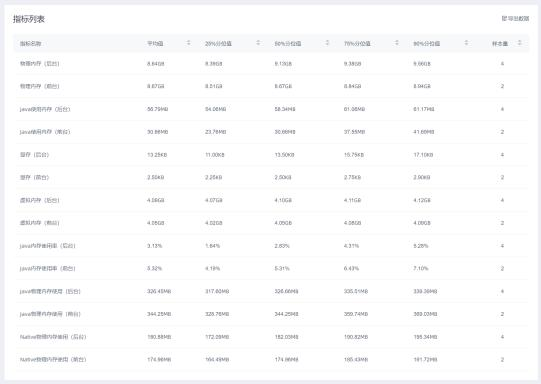541x384 pixels.
Task: Sort by 70%分位值 column arrows
Action: click(397, 43)
